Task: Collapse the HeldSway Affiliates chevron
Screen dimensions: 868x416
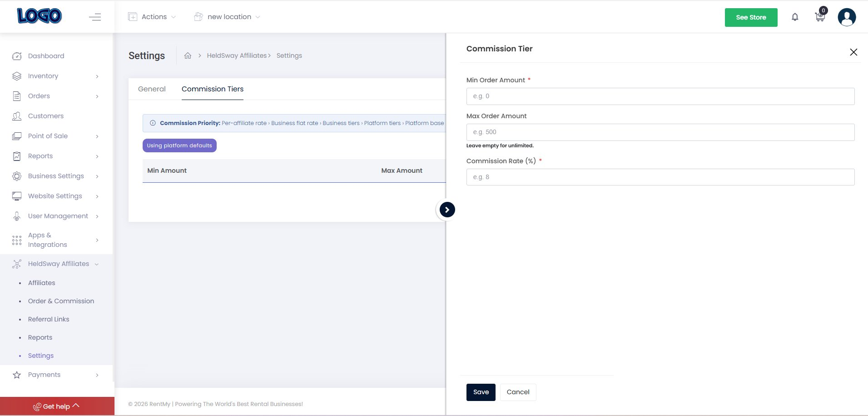Action: pyautogui.click(x=97, y=264)
